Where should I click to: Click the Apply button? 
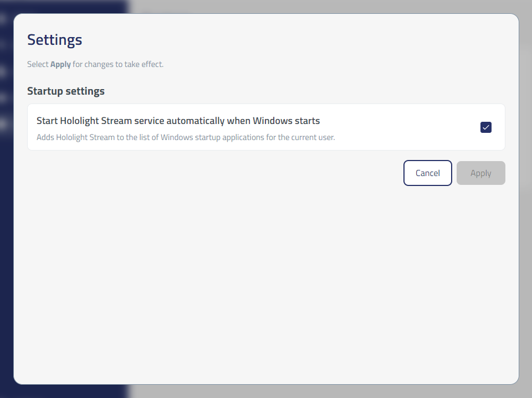(481, 173)
